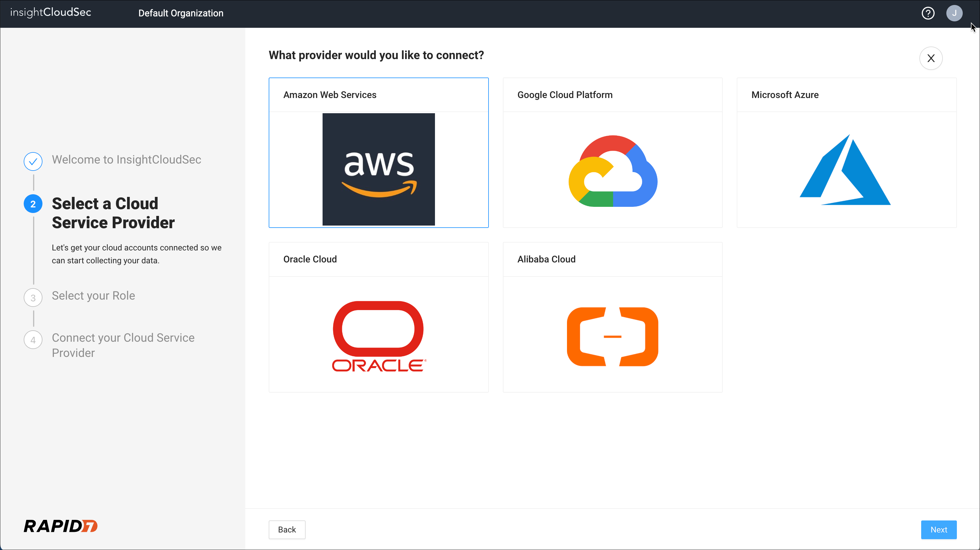Click Microsoft Azure card title
Viewport: 980px width, 550px height.
[785, 95]
